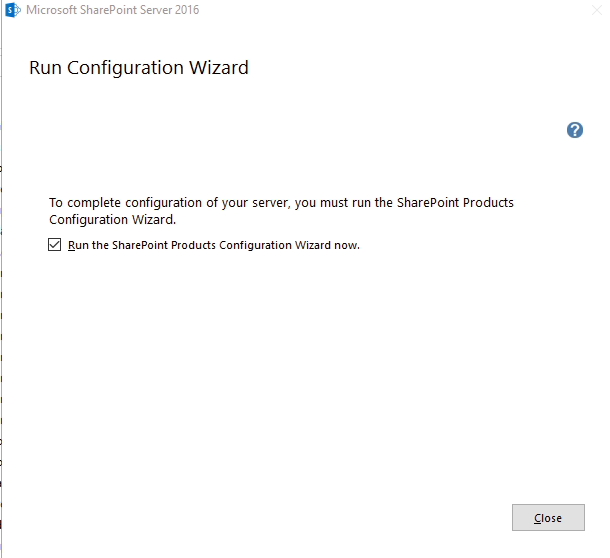Click the underlined 'C' on the Close button
The height and width of the screenshot is (558, 610).
(x=538, y=518)
